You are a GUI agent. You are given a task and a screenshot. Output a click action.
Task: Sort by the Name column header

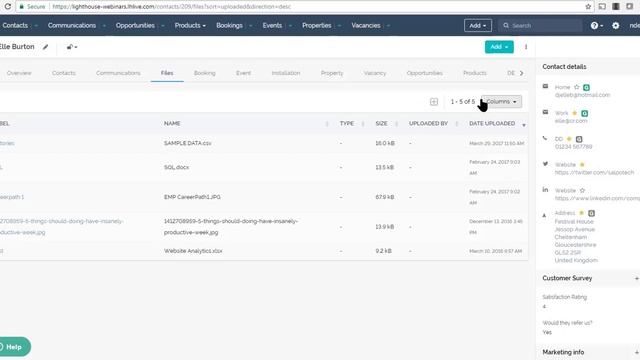pyautogui.click(x=172, y=123)
